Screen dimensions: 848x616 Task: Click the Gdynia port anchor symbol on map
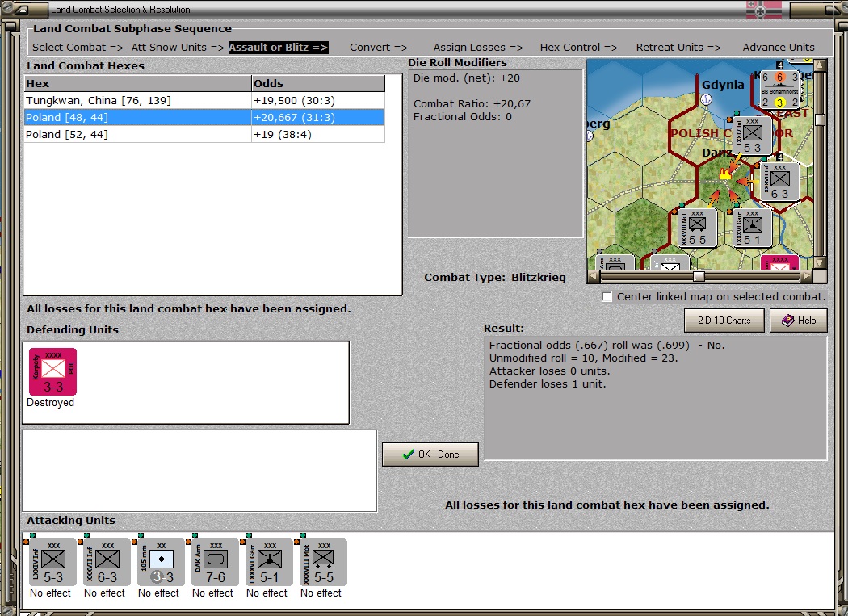[x=706, y=99]
